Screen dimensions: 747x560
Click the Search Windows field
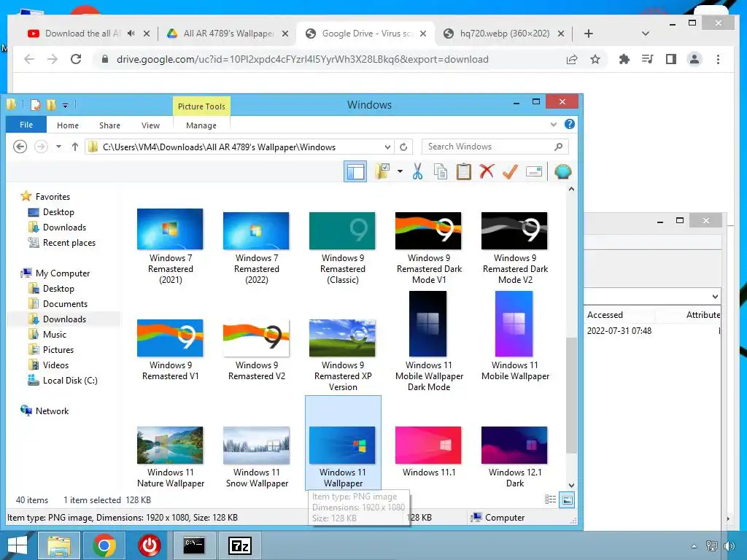tap(495, 147)
